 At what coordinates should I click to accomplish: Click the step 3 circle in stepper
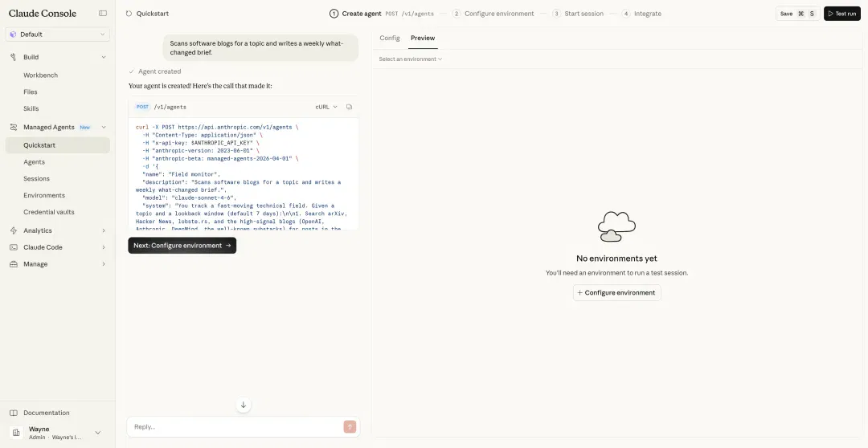[556, 14]
